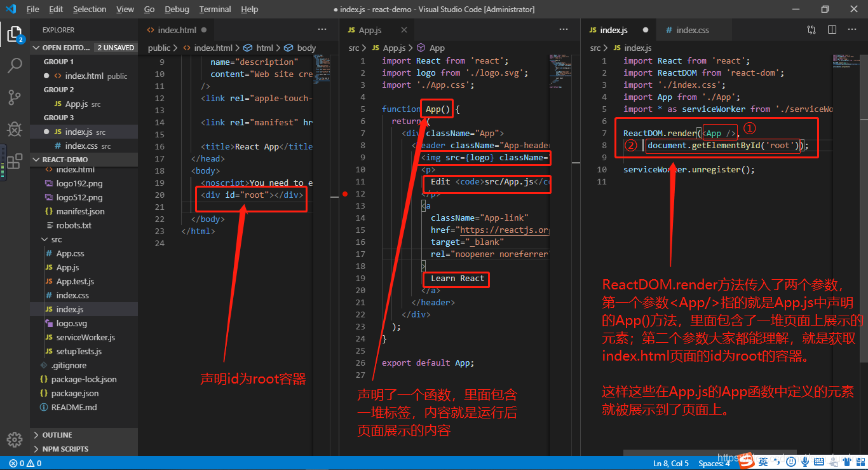The width and height of the screenshot is (868, 470).
Task: Switch to the index.html editor tab
Action: [x=177, y=30]
